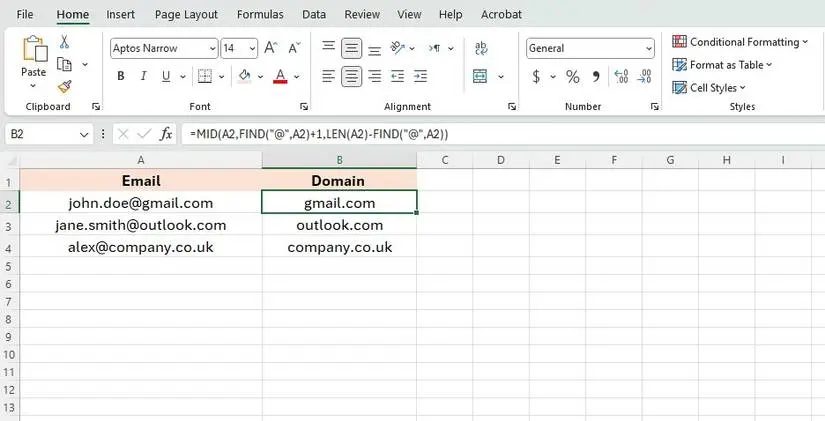This screenshot has width=825, height=421.
Task: Align text to the right
Action: pos(375,76)
